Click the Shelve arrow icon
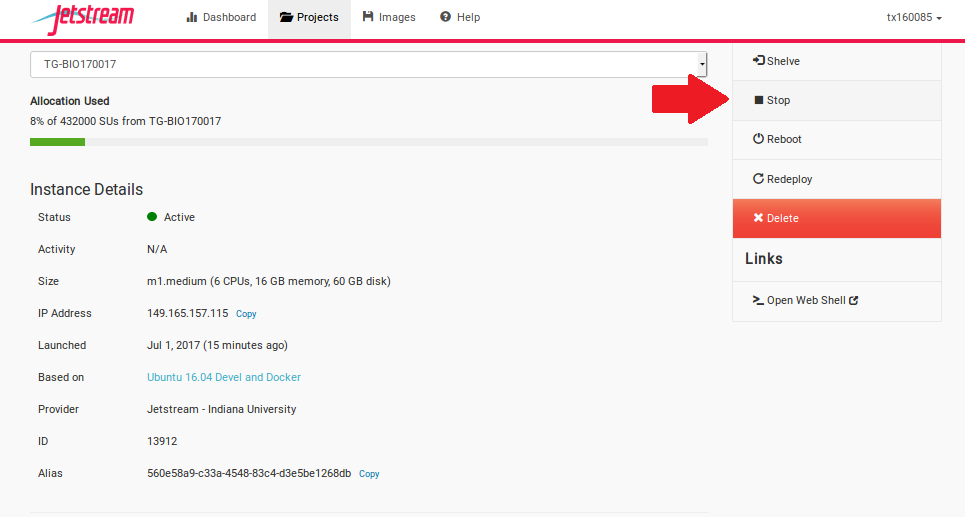965x517 pixels. coord(758,60)
